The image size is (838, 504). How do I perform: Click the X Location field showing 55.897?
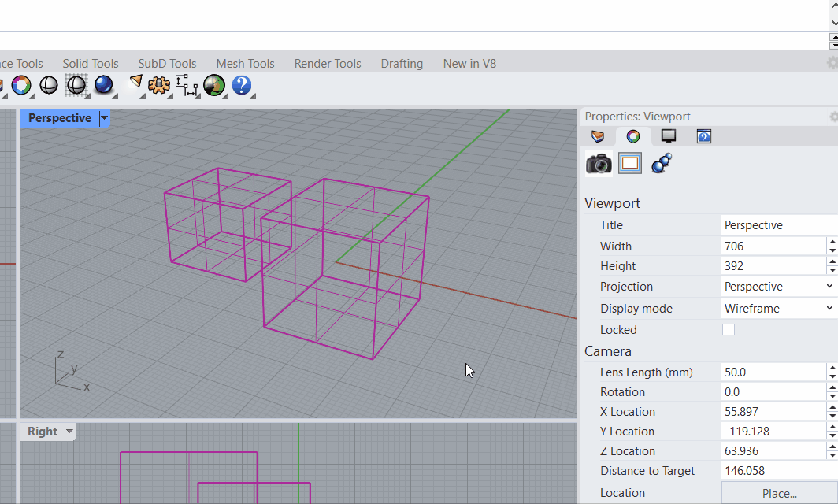pyautogui.click(x=774, y=412)
